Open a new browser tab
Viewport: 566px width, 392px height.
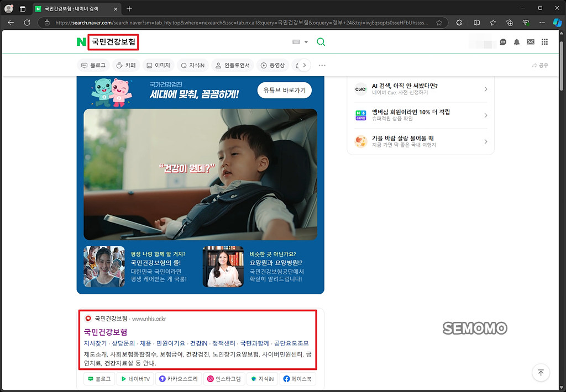(129, 9)
